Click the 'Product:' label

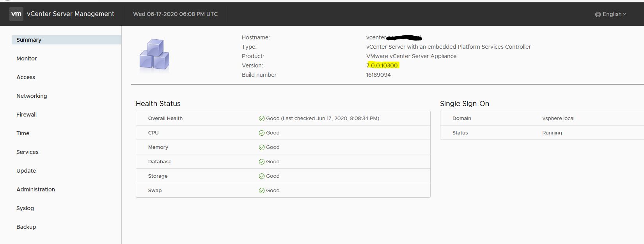click(253, 56)
